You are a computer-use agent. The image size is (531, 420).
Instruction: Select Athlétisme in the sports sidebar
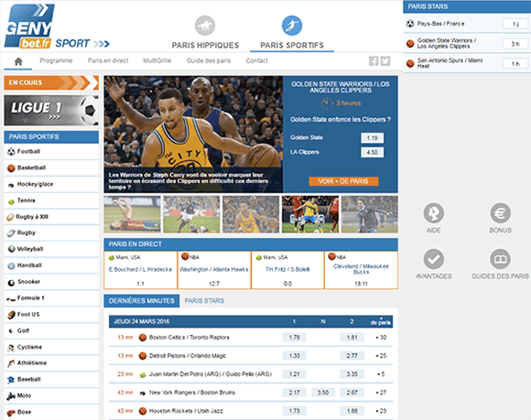click(51, 363)
